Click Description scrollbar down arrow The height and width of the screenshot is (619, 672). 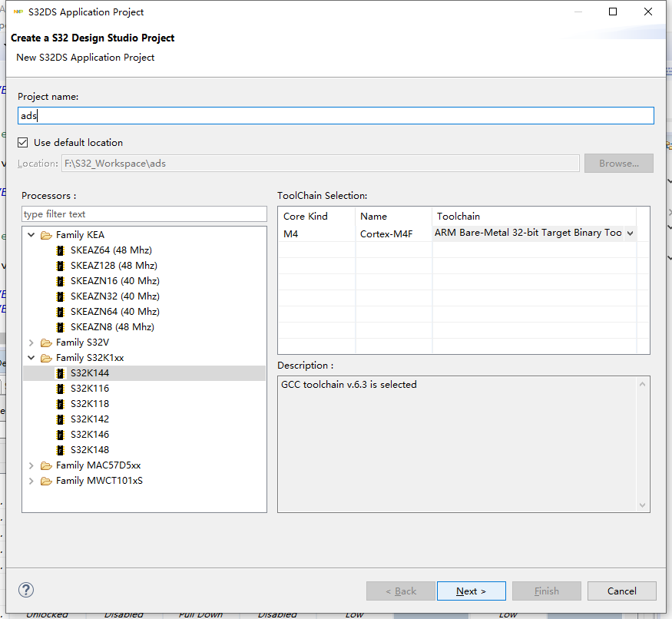(x=642, y=505)
